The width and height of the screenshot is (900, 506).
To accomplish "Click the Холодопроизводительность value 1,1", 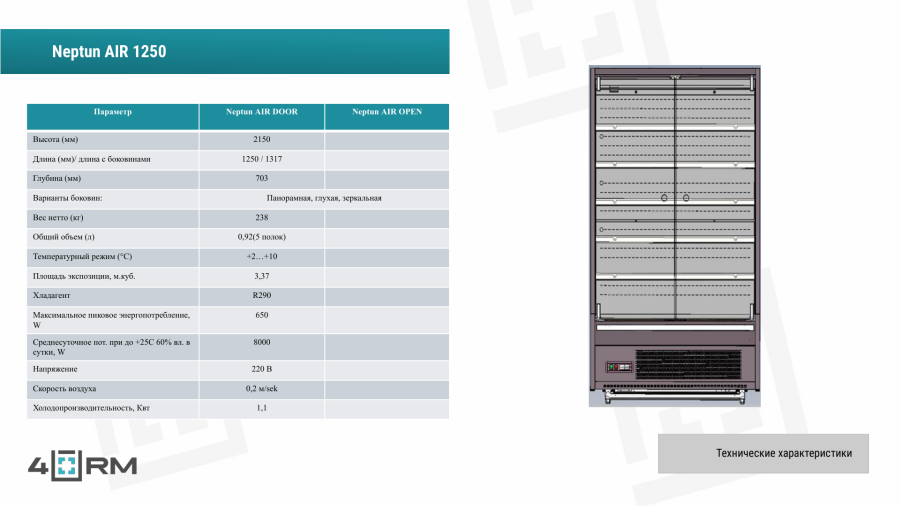I will click(261, 407).
